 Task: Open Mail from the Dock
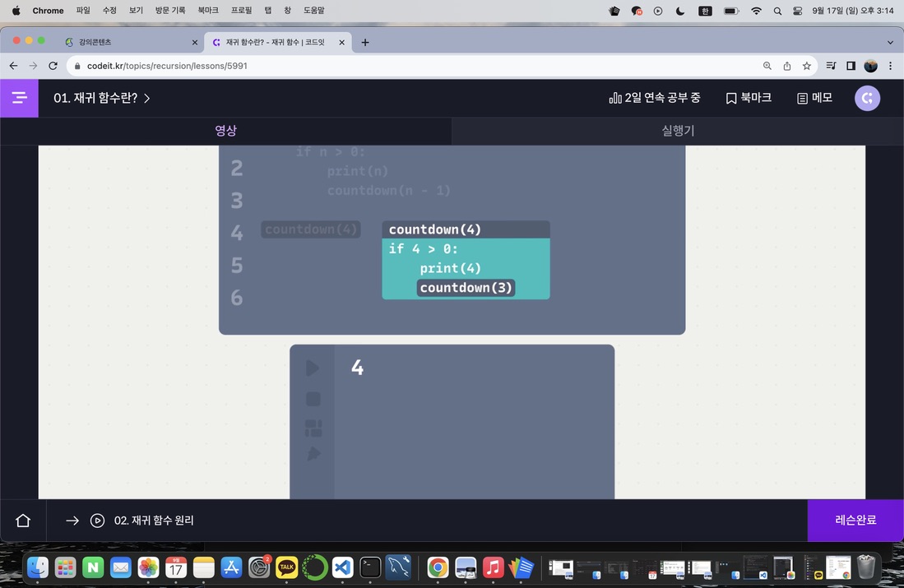(120, 567)
